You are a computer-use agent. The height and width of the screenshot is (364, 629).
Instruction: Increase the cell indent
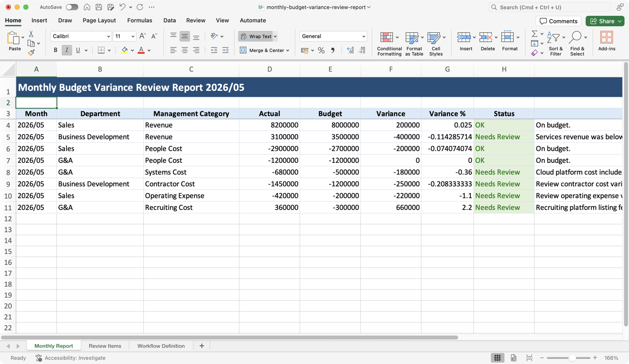point(225,50)
